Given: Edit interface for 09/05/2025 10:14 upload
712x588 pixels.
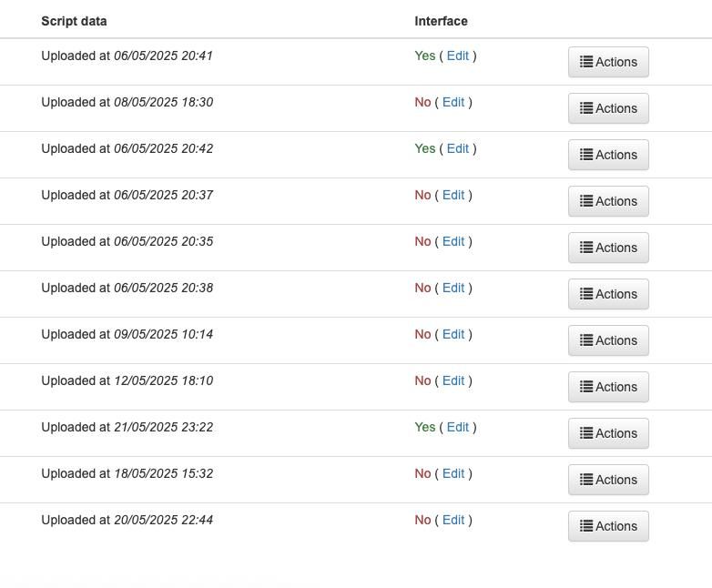Looking at the screenshot, I should click(x=453, y=334).
